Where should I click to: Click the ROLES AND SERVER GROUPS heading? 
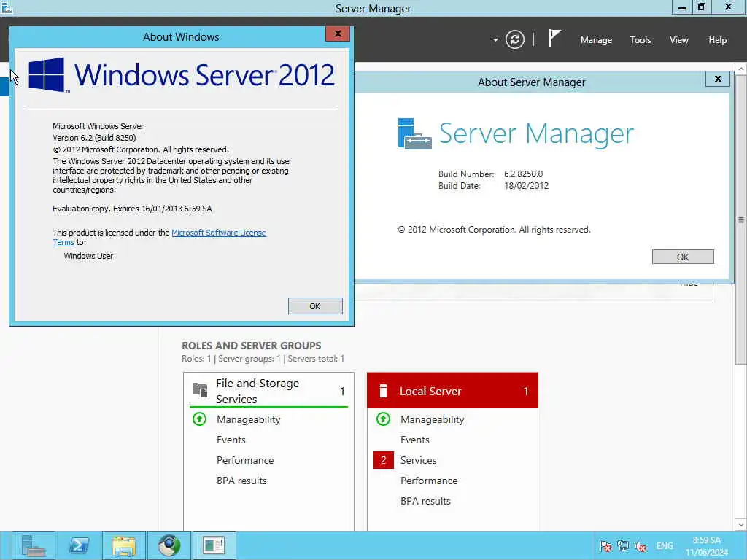click(252, 346)
